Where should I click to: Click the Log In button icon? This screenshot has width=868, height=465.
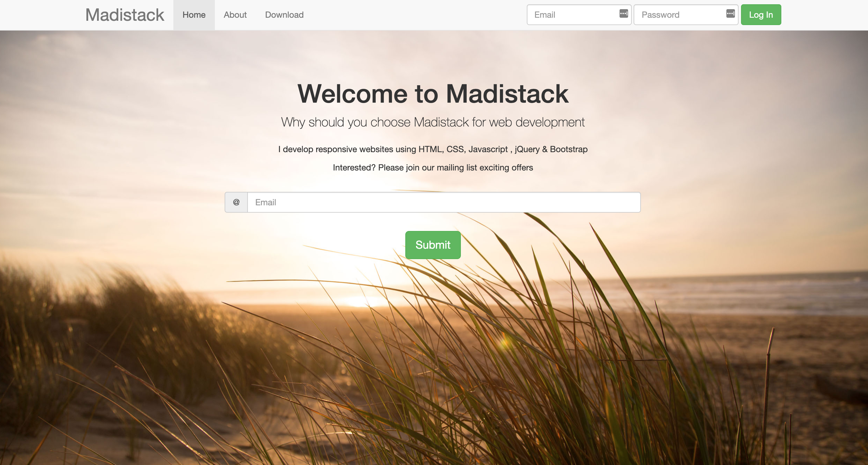click(x=761, y=14)
